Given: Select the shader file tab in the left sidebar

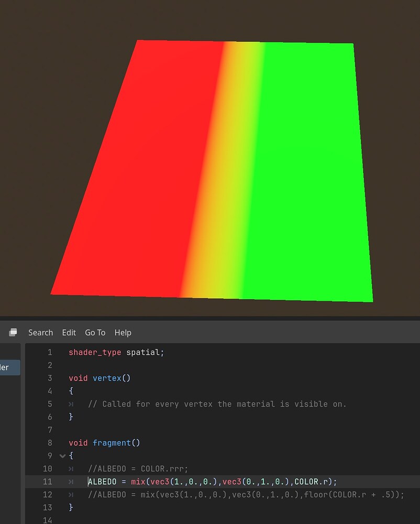Looking at the screenshot, I should pos(9,367).
